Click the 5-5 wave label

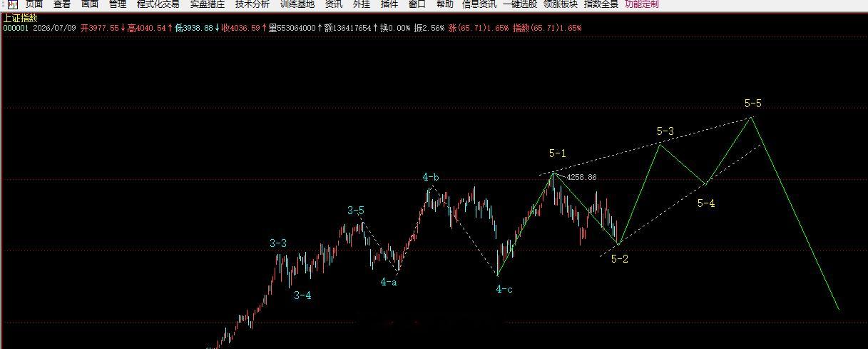(753, 103)
